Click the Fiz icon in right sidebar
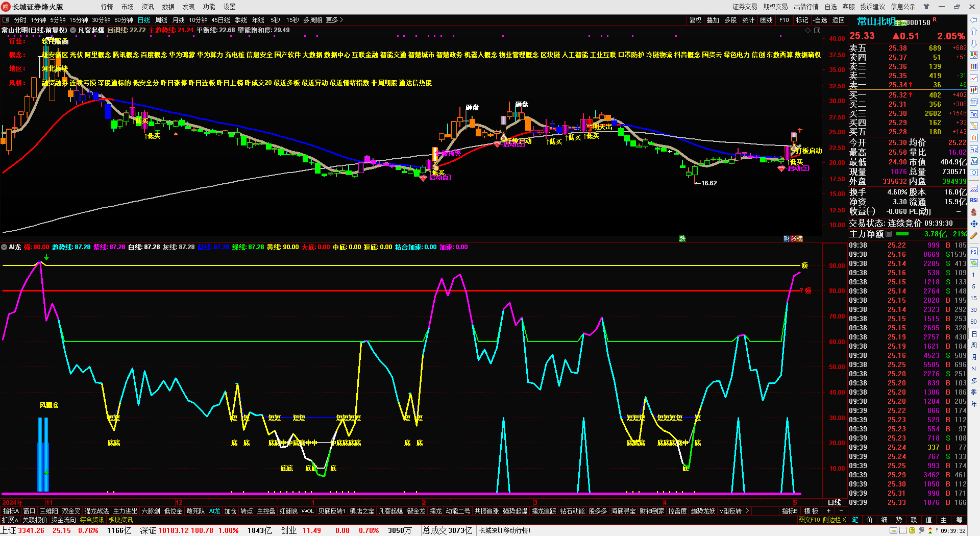The height and width of the screenshot is (536, 980). coord(974,150)
